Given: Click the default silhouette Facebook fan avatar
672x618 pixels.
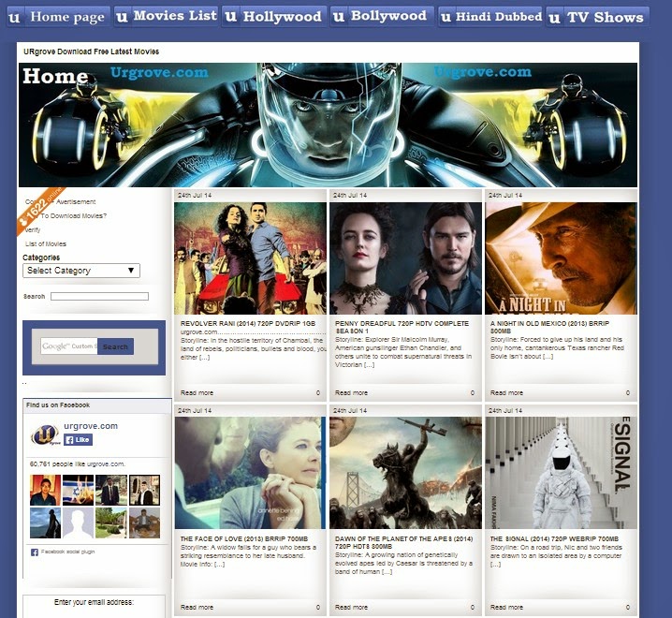Looking at the screenshot, I should (78, 522).
